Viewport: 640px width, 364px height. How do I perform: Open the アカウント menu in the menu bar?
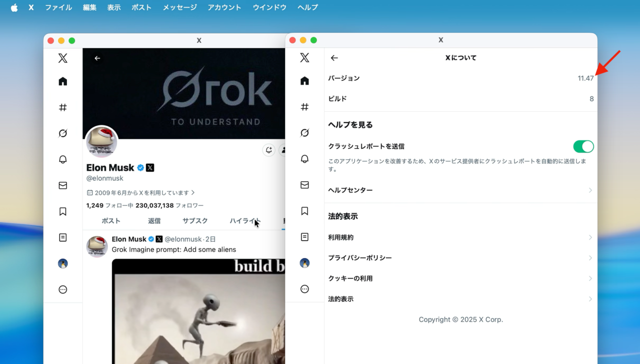[224, 7]
